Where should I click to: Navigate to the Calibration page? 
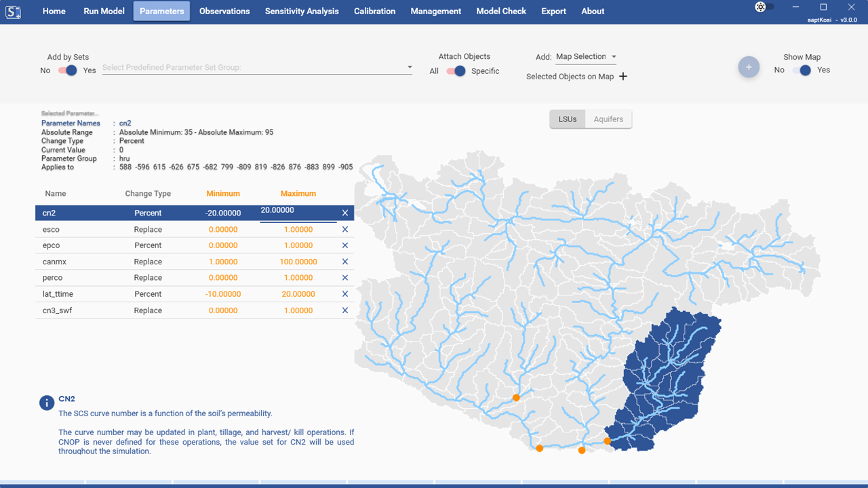[374, 11]
